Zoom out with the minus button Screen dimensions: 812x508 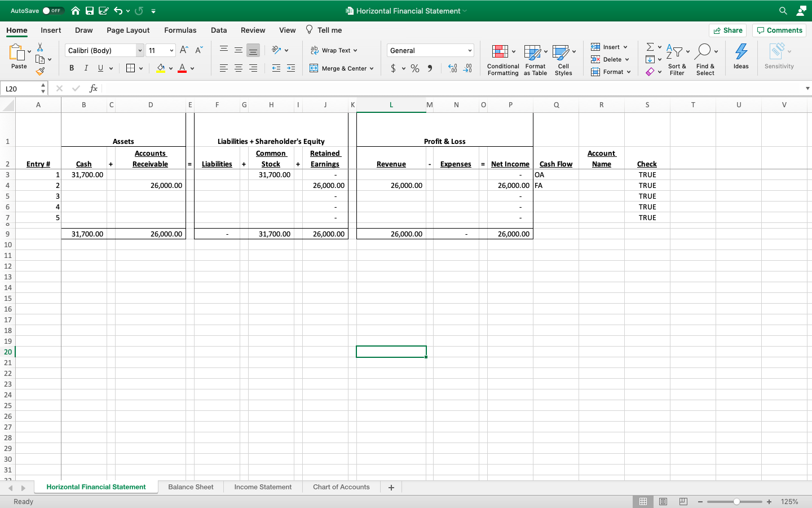[x=700, y=501]
